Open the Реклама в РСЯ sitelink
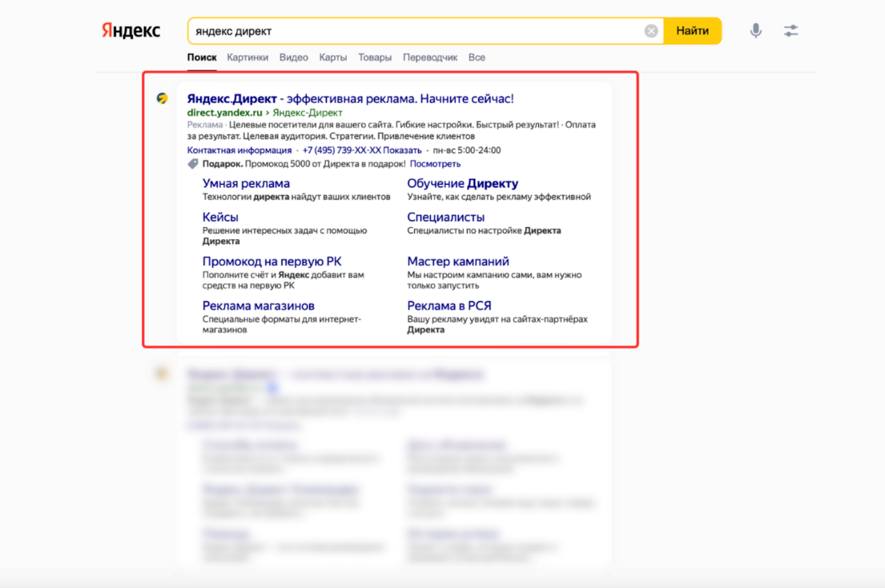This screenshot has height=588, width=885. (449, 306)
